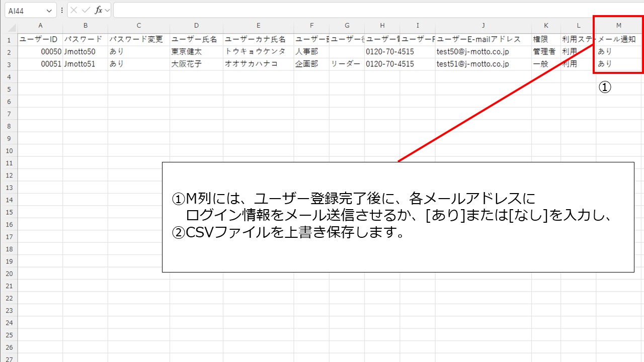Click あり in column C of row 3

138,64
